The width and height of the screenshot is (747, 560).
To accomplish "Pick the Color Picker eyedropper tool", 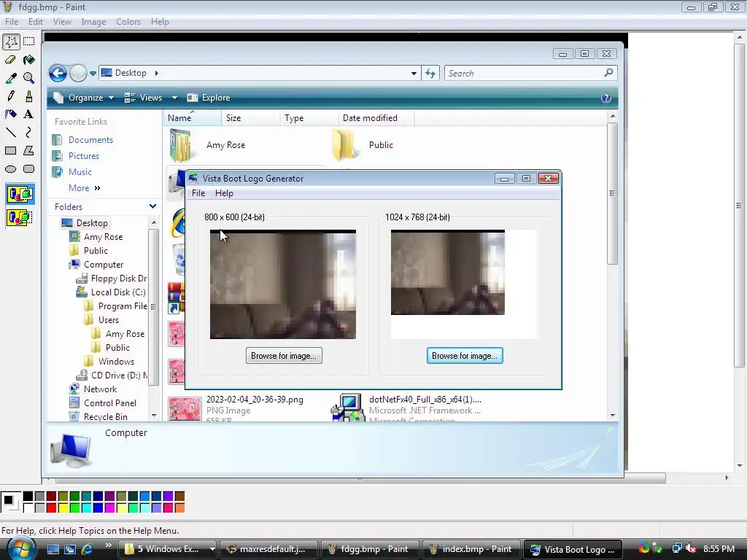I will (x=11, y=77).
